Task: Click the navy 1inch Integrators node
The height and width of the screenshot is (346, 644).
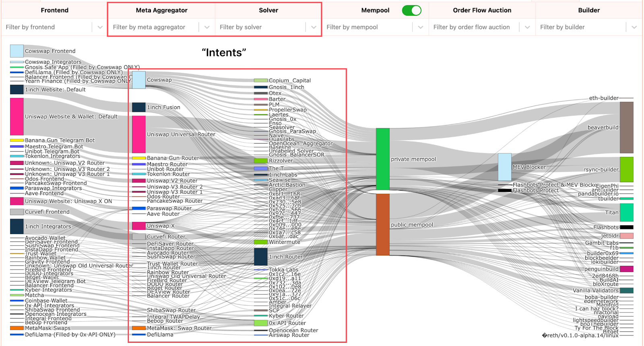Action: click(17, 227)
